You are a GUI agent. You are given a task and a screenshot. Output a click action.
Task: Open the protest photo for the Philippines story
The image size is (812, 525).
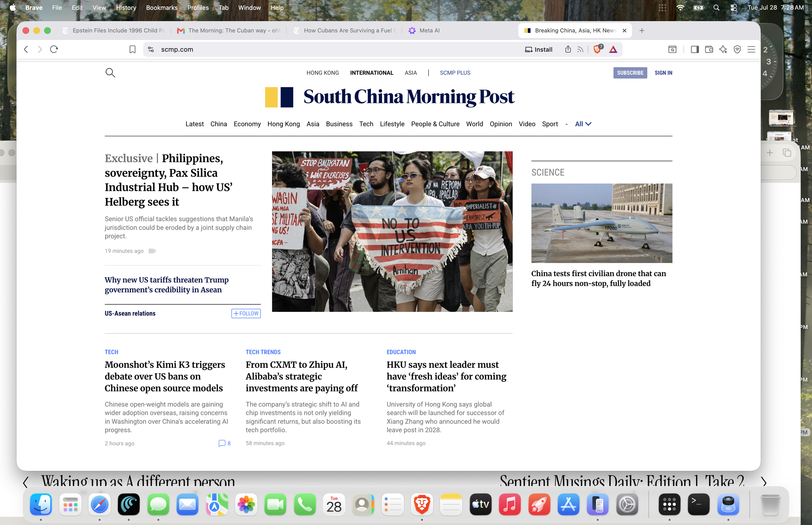[x=392, y=232]
